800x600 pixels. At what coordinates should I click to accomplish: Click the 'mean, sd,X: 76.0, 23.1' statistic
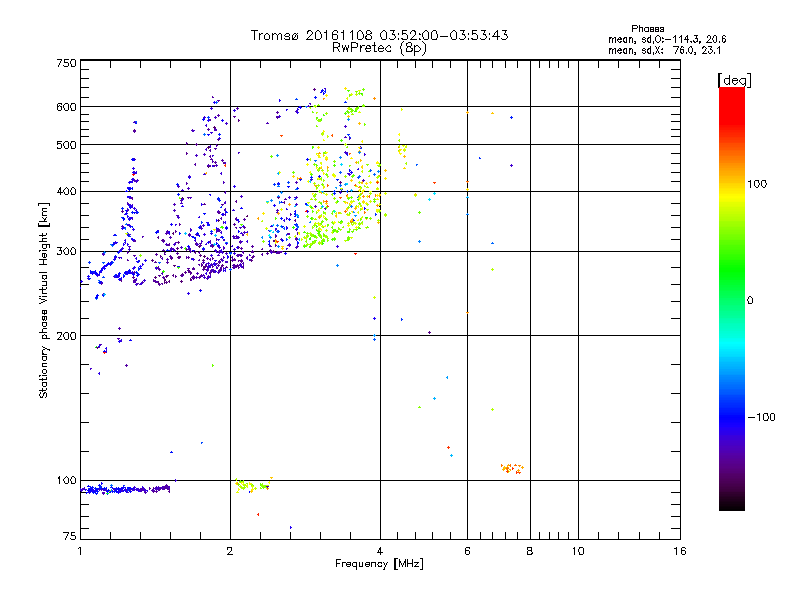point(664,50)
